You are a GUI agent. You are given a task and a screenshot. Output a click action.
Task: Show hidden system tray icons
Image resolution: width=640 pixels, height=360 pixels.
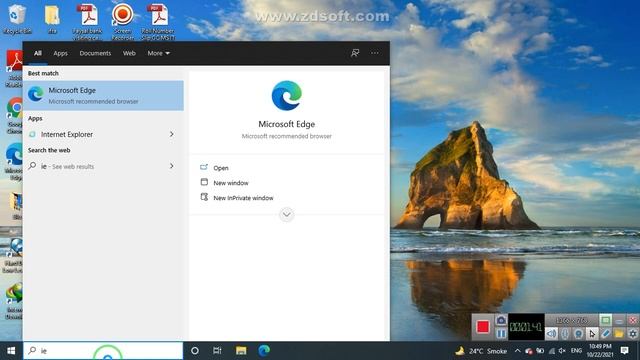click(518, 351)
